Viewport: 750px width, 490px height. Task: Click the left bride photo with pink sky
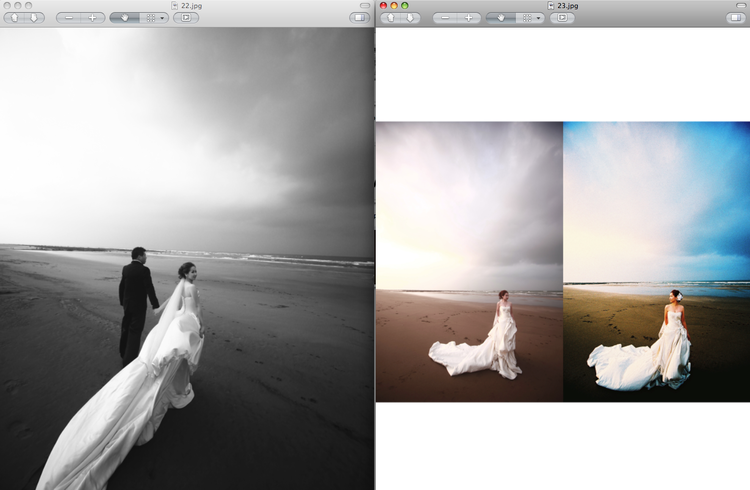point(470,262)
